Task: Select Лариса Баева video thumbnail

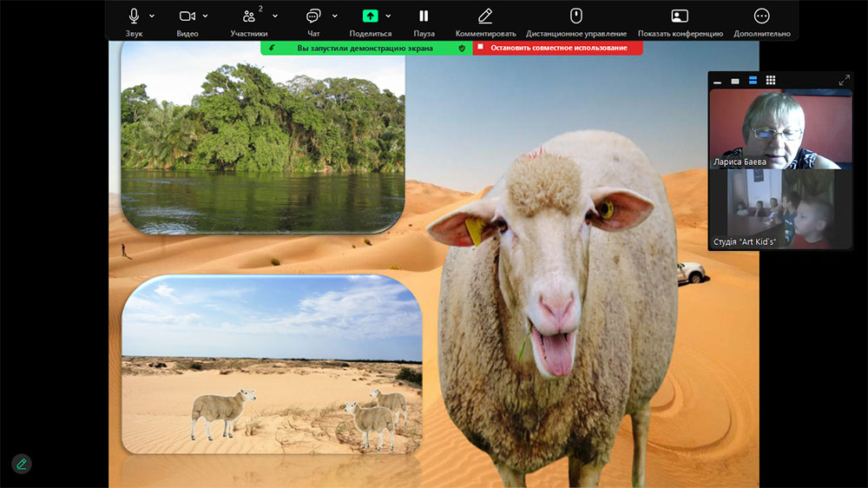Action: [780, 129]
